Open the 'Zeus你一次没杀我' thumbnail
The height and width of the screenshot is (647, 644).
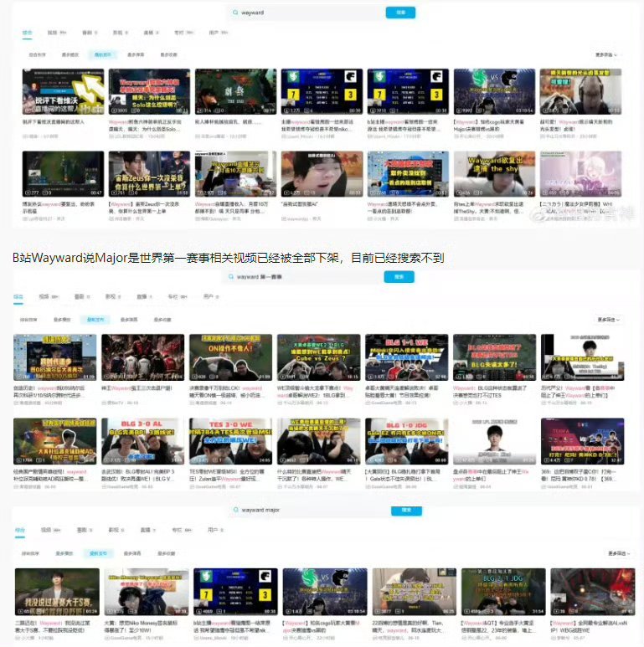149,174
